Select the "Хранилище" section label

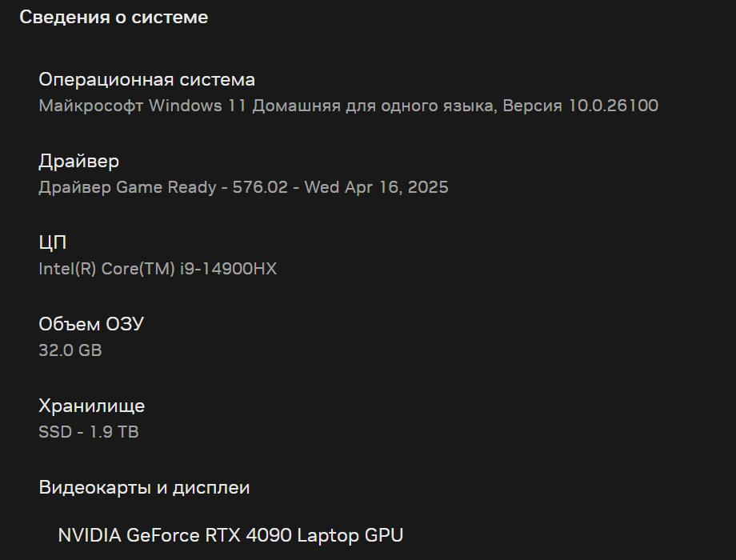(92, 406)
